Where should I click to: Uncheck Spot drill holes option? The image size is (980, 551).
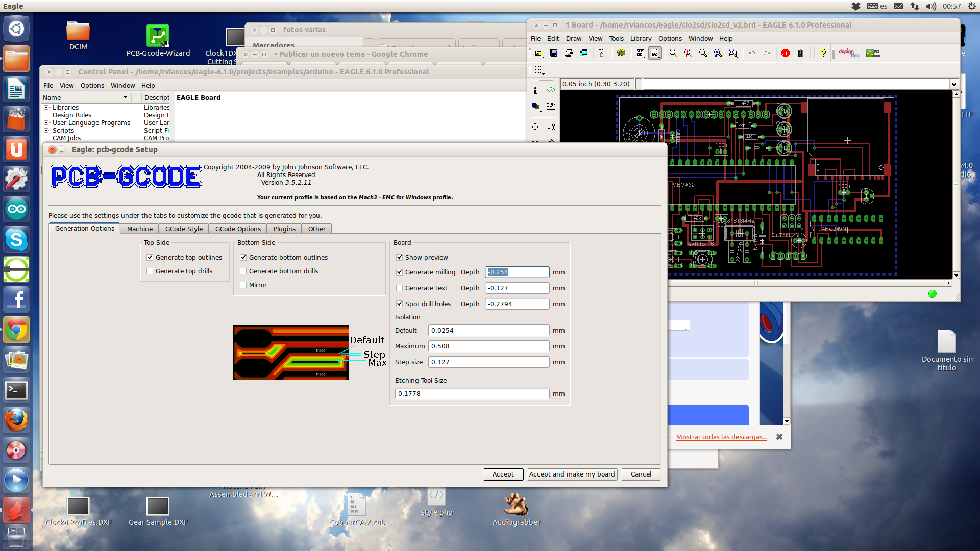400,304
